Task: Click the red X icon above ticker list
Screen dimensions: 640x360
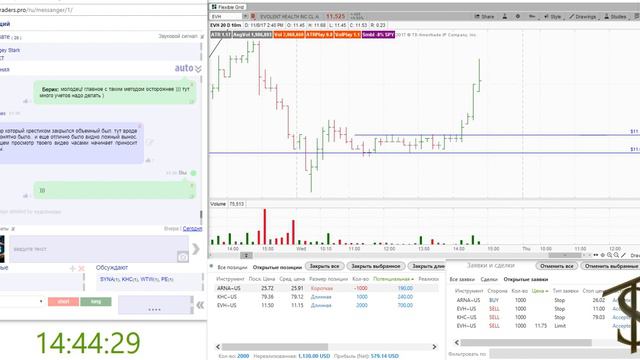Action: pos(81,268)
